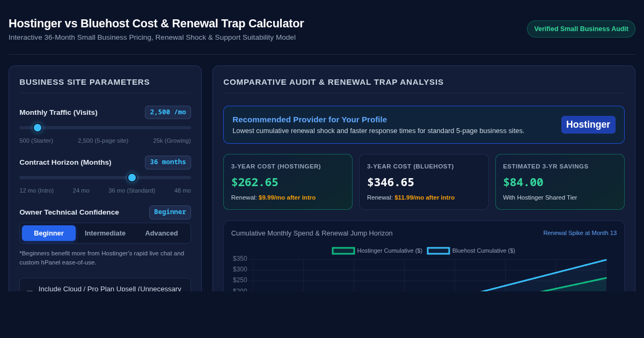The image size is (644, 338).
Task: Click the 24 mo tick label
Action: (x=81, y=190)
